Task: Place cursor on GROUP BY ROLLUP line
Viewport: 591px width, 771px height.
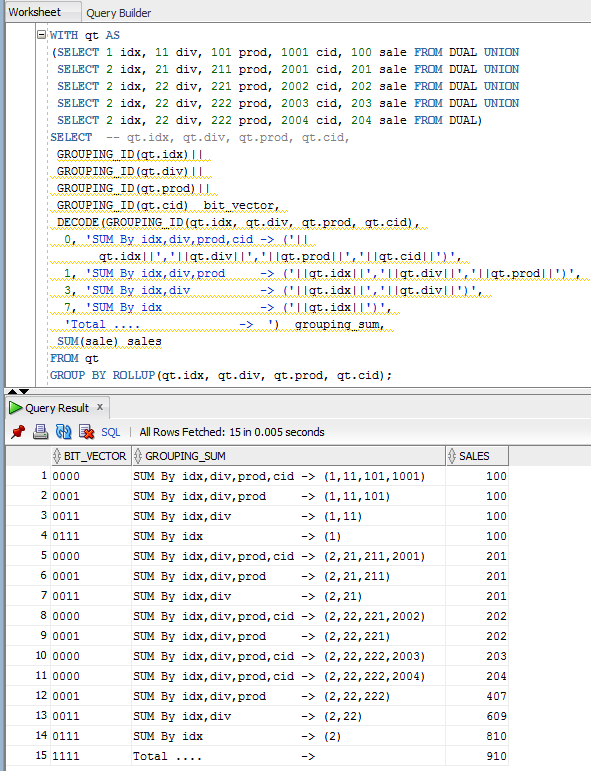Action: (x=221, y=375)
